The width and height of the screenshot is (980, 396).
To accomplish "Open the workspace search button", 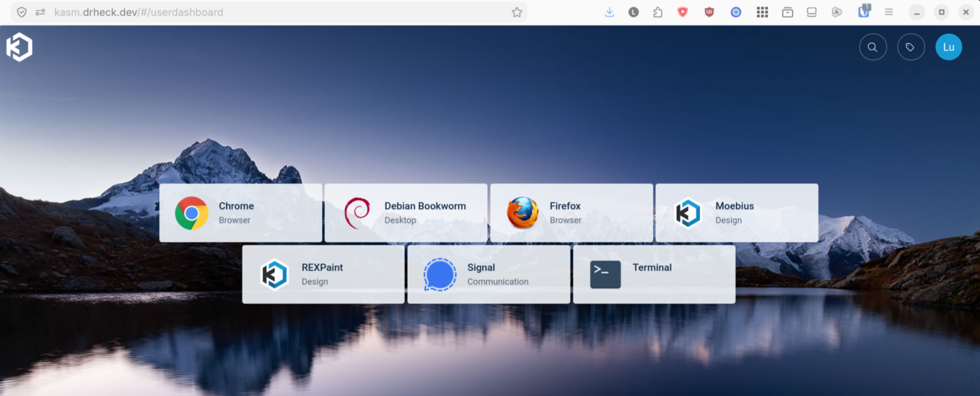I will coord(873,47).
